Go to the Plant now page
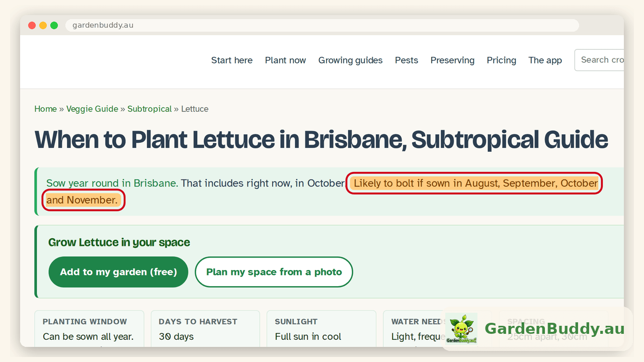 click(x=285, y=60)
